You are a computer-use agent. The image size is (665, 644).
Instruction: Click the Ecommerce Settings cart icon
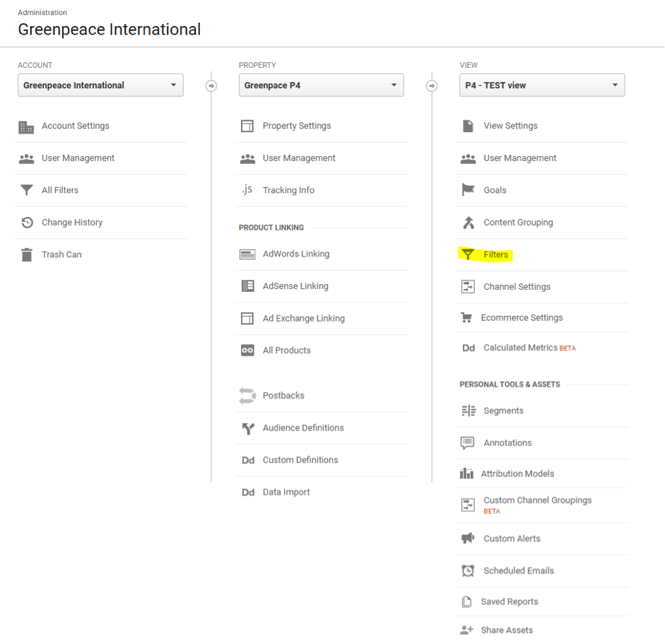[466, 317]
